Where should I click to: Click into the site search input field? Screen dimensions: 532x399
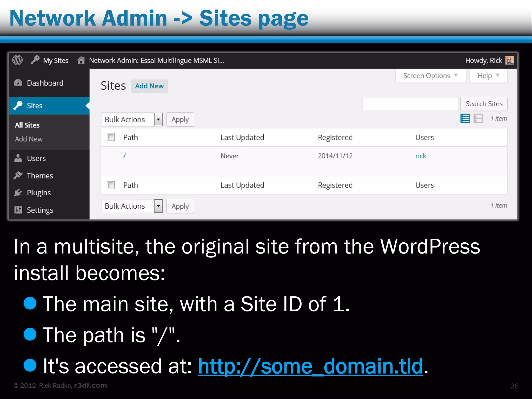pyautogui.click(x=410, y=104)
